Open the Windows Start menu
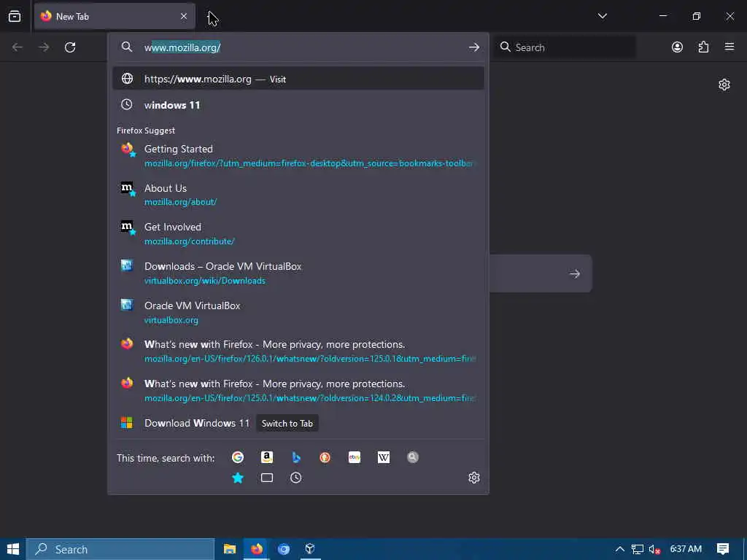Viewport: 747px width, 560px height. pyautogui.click(x=13, y=549)
